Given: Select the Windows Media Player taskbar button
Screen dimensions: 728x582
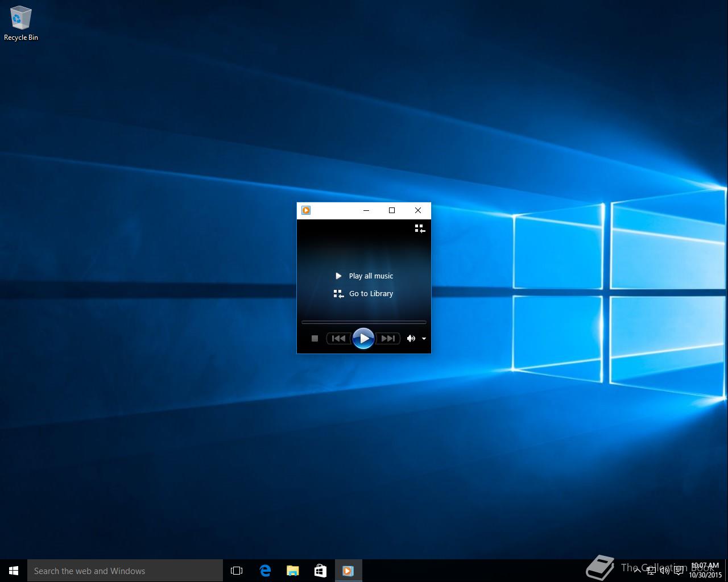Looking at the screenshot, I should tap(348, 571).
